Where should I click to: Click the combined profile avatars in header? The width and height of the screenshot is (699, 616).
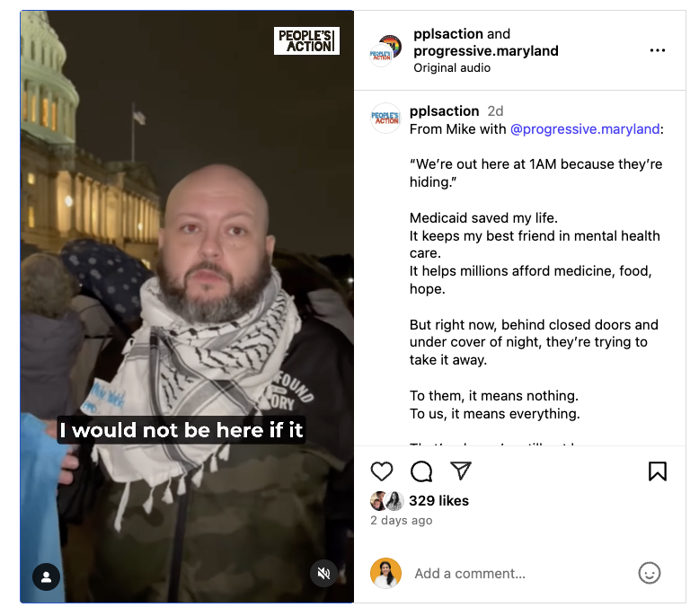[x=385, y=50]
